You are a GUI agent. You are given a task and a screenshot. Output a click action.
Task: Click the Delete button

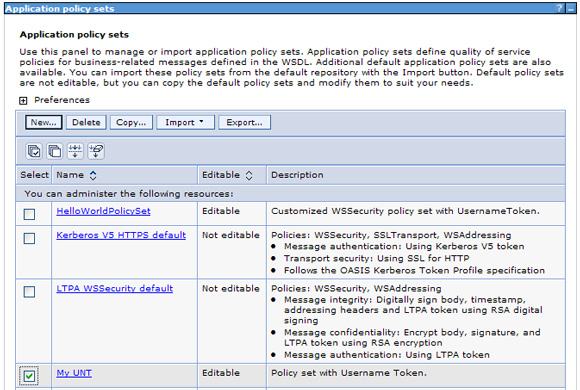click(86, 122)
